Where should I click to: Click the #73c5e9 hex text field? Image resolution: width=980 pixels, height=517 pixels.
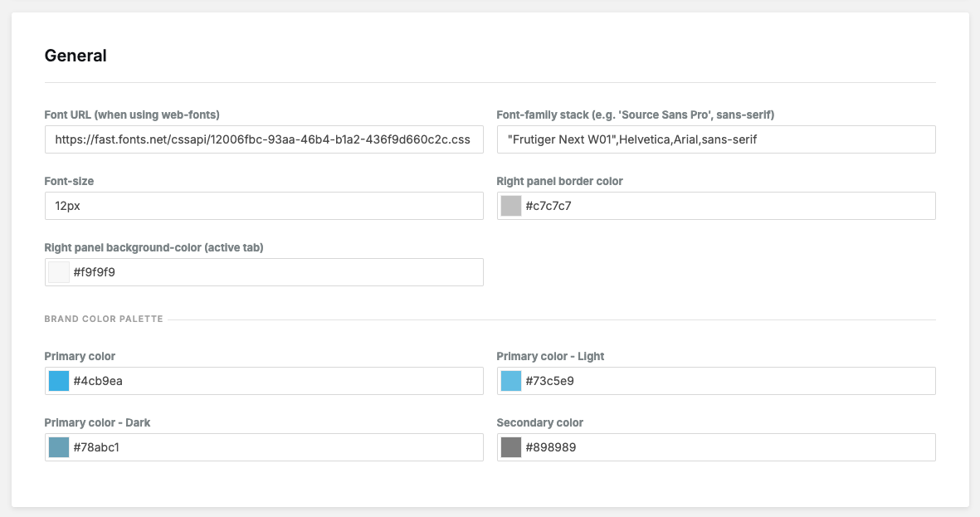pyautogui.click(x=726, y=381)
